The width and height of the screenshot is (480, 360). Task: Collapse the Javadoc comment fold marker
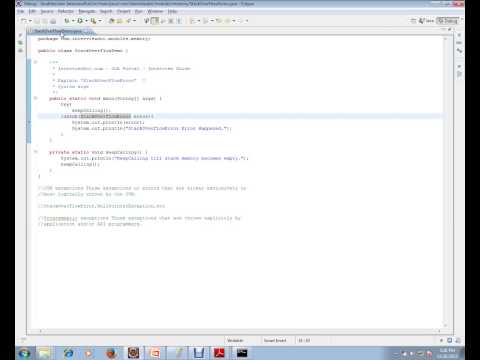(x=36, y=62)
